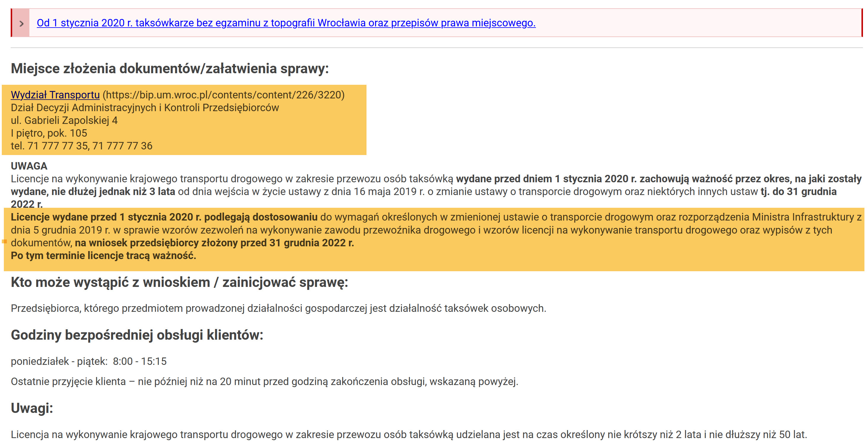Click the phone number line 'tel. 71 777 77 35'
This screenshot has height=444, width=868.
point(81,146)
